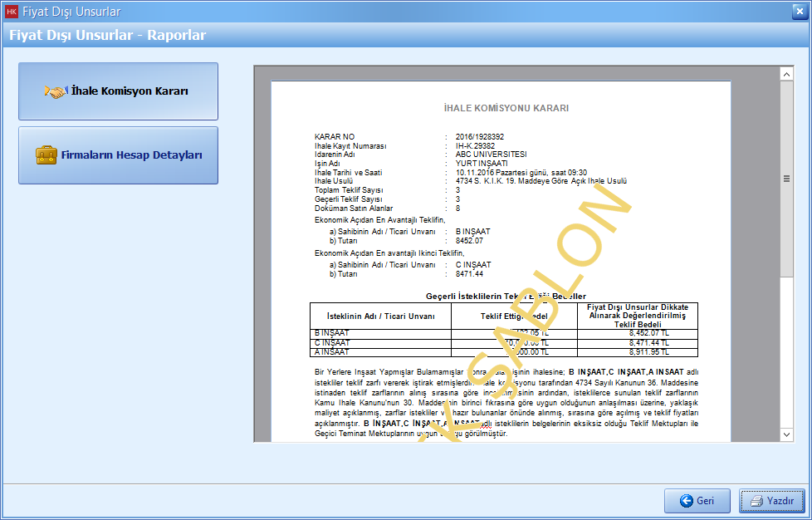Screen dimensions: 812x520
Task: Click the briefcase icon on Firmaların Hesap Detayları
Action: (46, 155)
